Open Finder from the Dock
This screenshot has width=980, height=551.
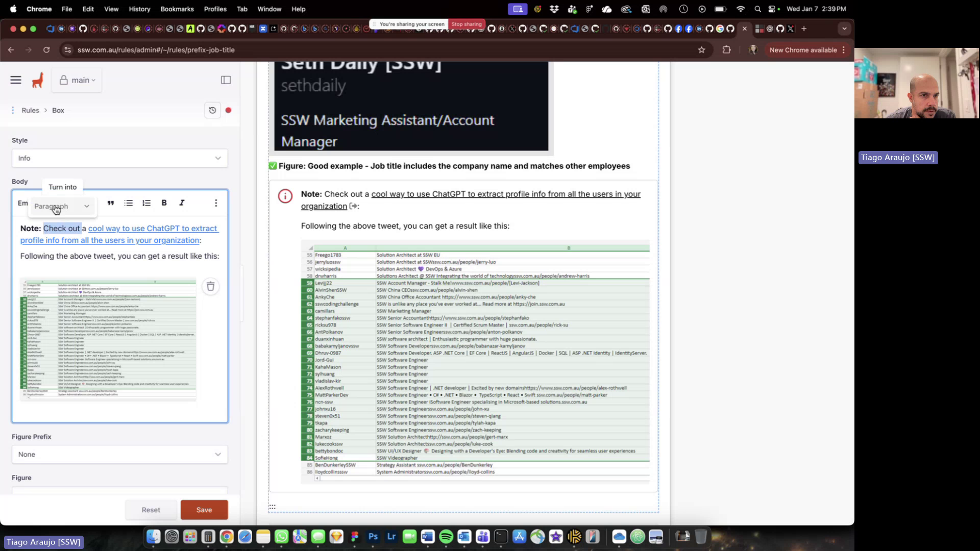tap(153, 537)
